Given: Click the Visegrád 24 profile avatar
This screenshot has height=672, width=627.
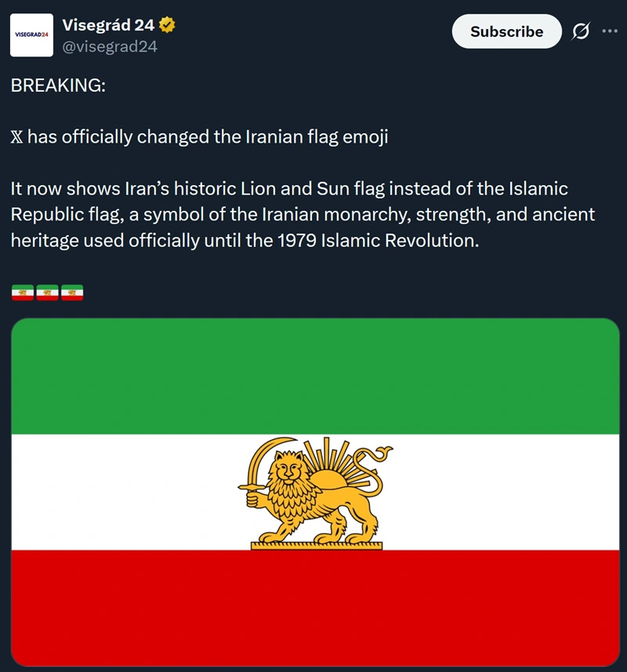Looking at the screenshot, I should [x=31, y=35].
